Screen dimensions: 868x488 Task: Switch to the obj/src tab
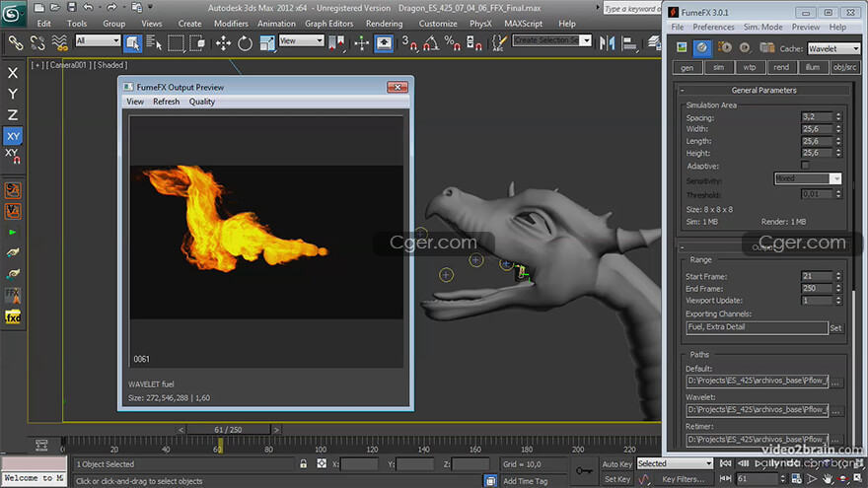tap(844, 67)
